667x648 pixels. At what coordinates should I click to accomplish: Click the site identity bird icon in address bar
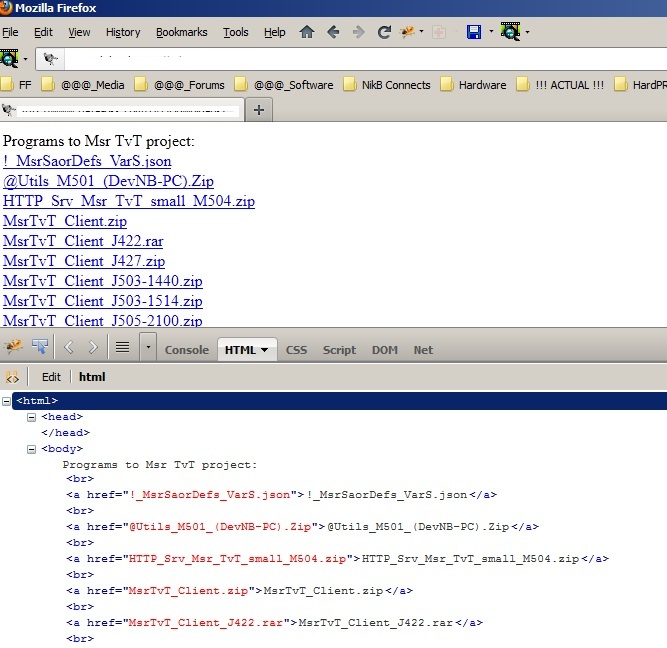pos(50,59)
